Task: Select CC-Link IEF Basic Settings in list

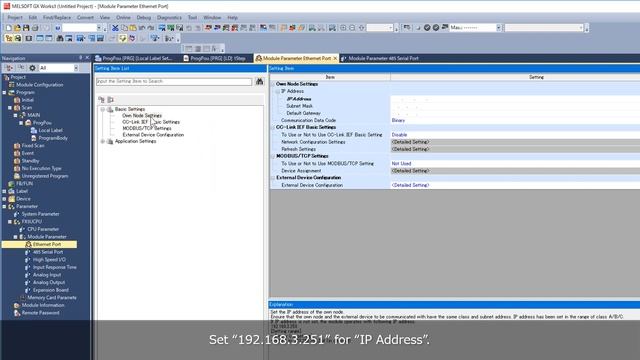Action: [151, 122]
